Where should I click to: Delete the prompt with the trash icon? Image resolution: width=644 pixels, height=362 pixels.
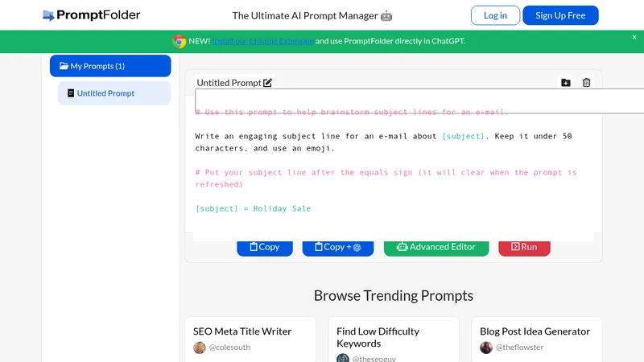[x=587, y=83]
